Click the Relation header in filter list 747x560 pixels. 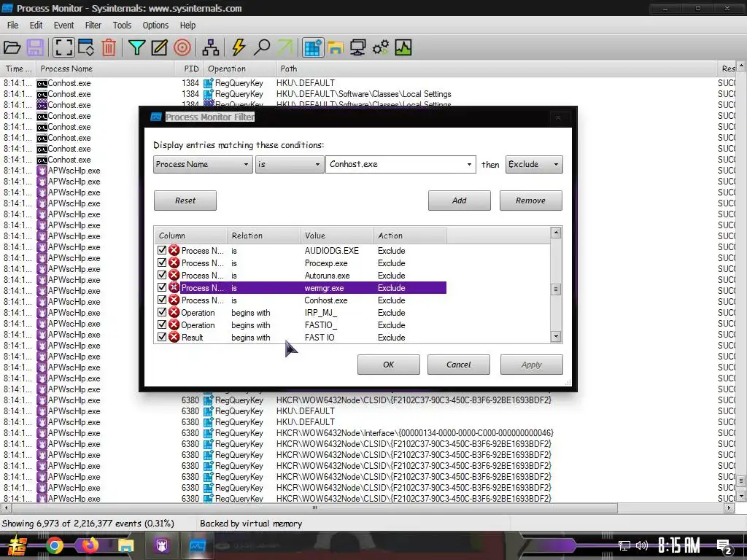tap(263, 236)
